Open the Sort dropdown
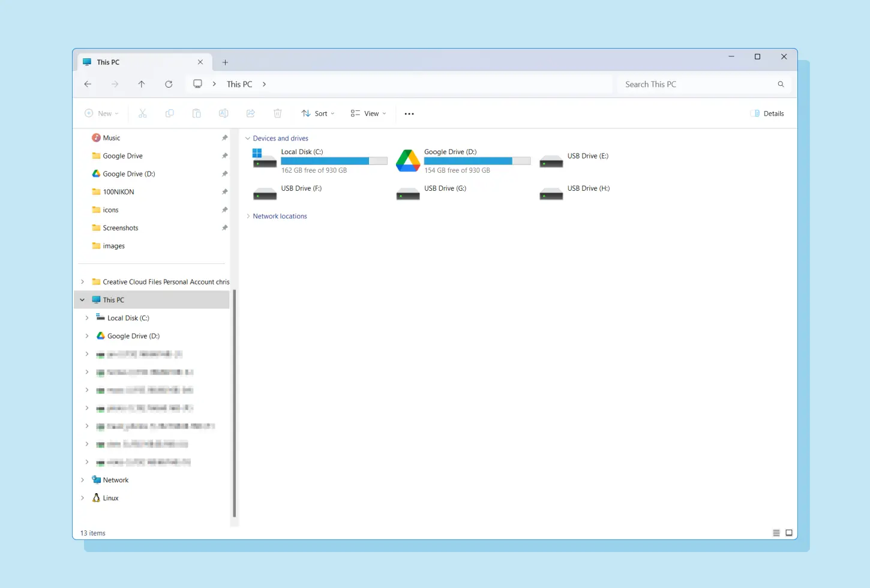This screenshot has height=588, width=870. click(x=318, y=113)
